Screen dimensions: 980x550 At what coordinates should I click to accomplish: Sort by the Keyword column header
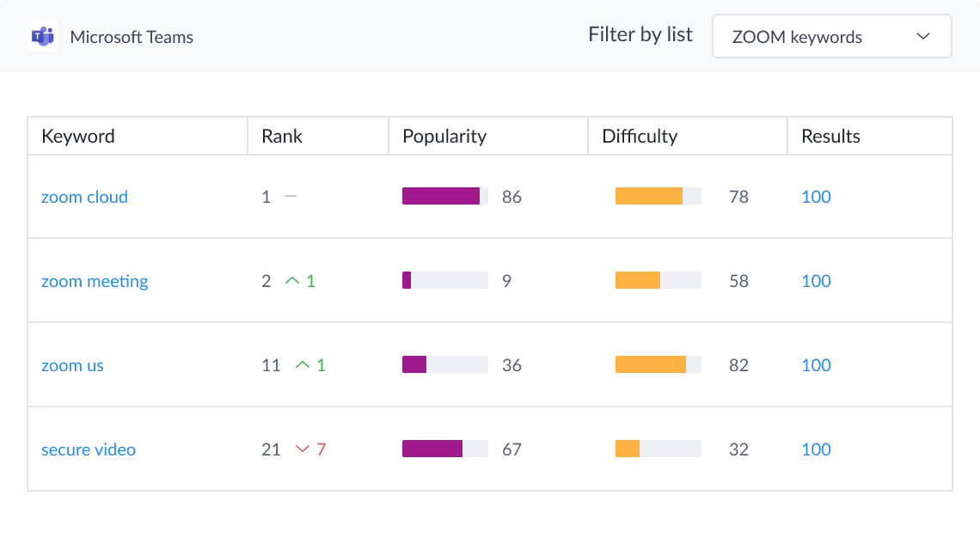point(78,137)
